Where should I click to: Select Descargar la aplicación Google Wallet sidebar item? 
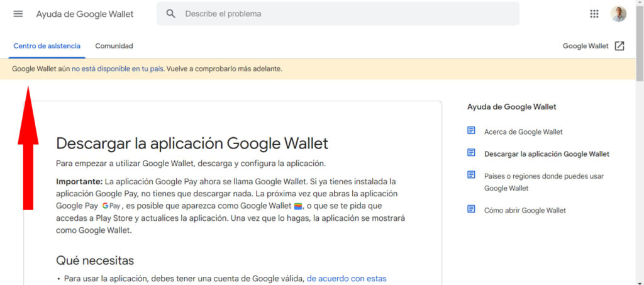[x=547, y=154]
